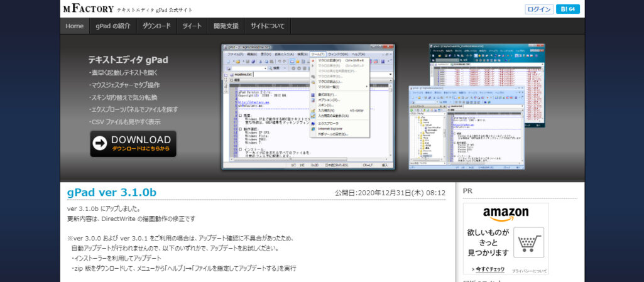The height and width of the screenshot is (282, 644).
Task: Open the Home navigation tab
Action: pos(74,26)
